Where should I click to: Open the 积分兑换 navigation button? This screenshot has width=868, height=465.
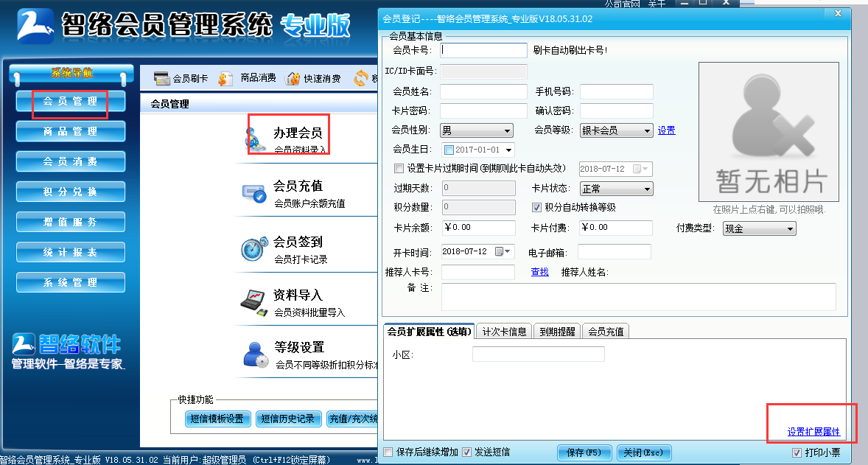(70, 192)
